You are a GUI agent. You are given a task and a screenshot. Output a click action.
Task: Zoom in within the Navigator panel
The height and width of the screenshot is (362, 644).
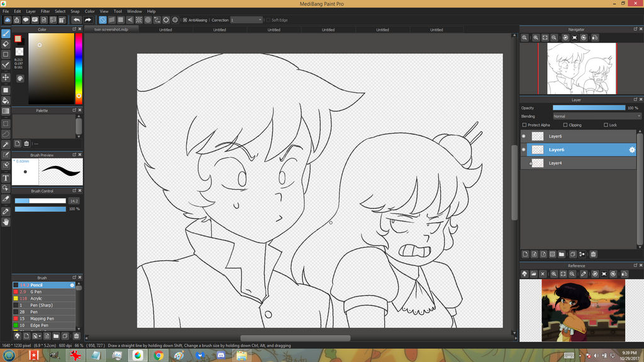pos(536,38)
